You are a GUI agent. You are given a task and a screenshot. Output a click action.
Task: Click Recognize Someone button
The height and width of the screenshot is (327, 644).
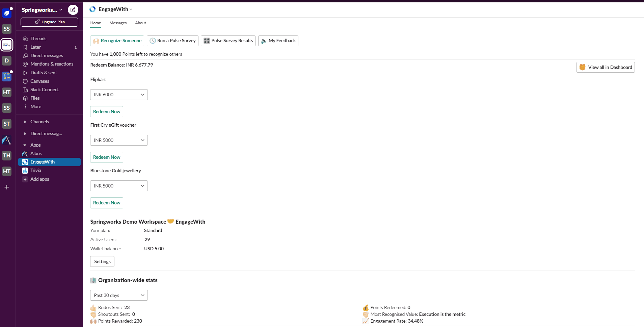117,41
